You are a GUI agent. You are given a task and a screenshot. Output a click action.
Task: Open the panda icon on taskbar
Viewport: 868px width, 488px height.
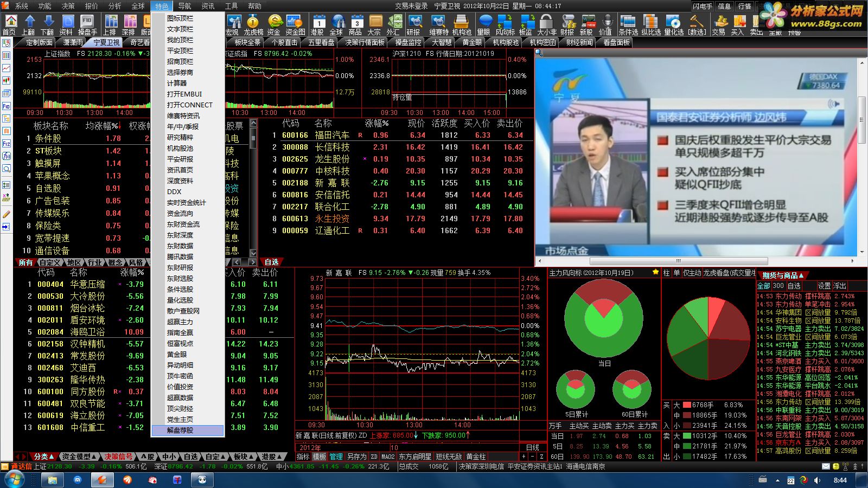coord(203,480)
